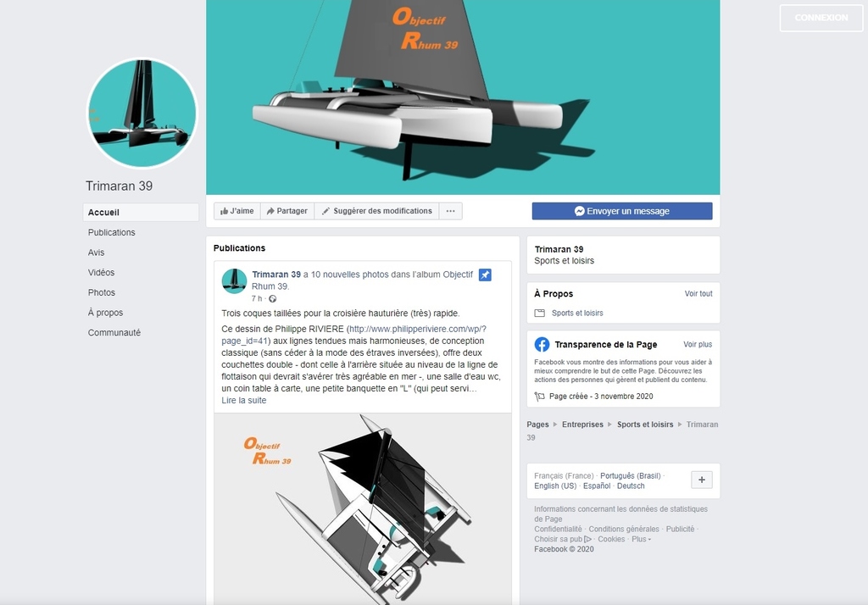Click the J'aime thumbs-up button

coord(237,211)
